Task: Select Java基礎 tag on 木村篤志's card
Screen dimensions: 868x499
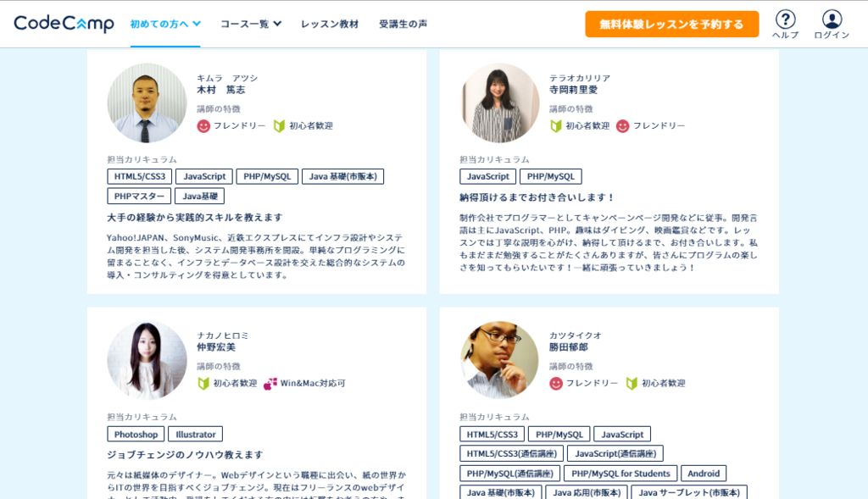Action: coord(200,196)
